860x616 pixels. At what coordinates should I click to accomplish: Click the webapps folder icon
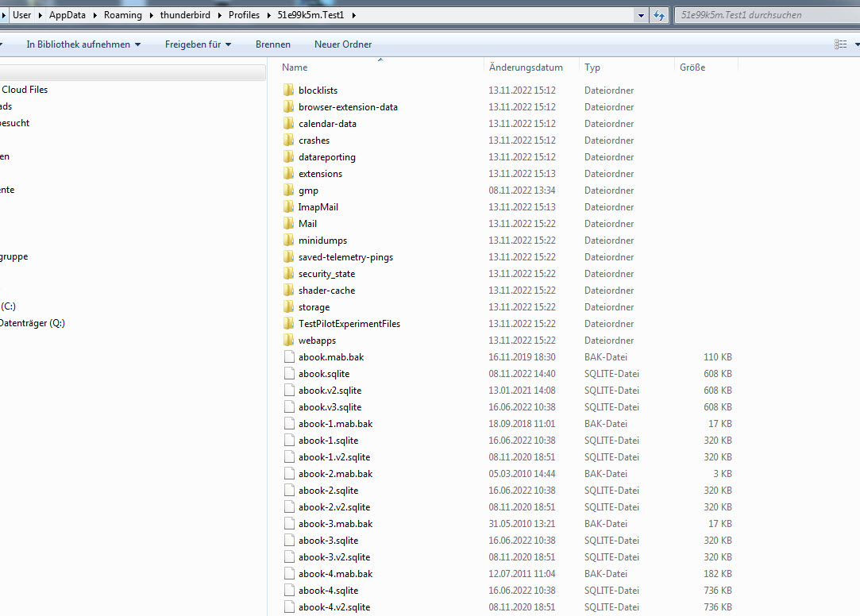[288, 340]
